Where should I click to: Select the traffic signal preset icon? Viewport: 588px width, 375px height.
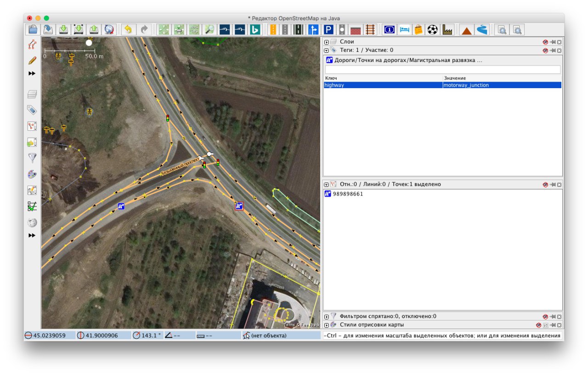pos(342,30)
